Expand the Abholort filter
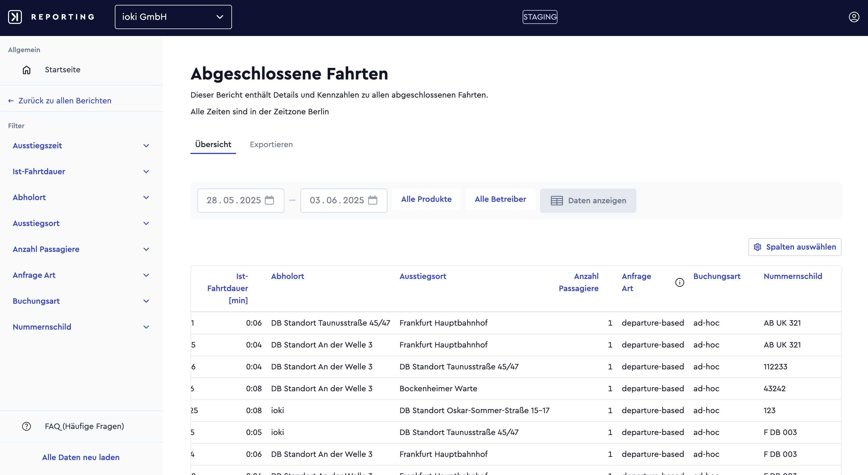 click(81, 197)
